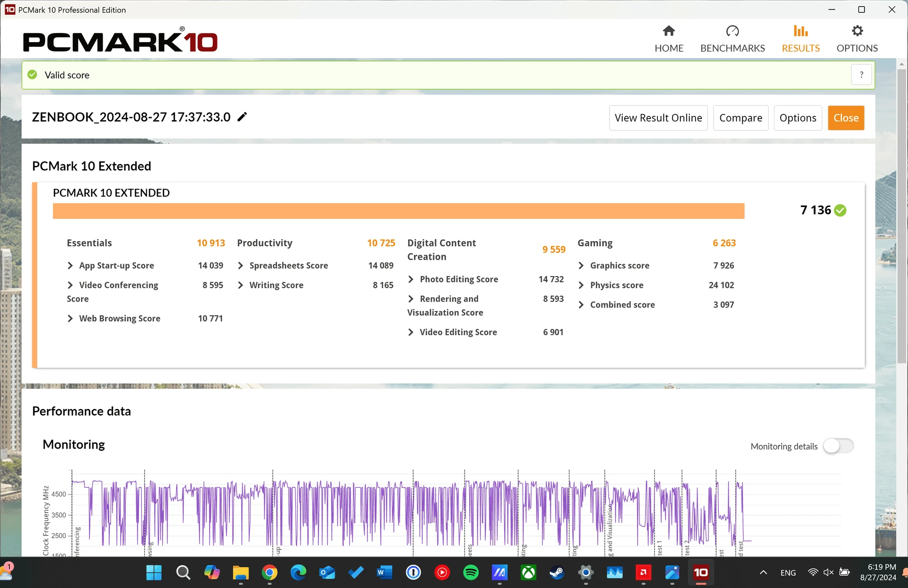Image resolution: width=908 pixels, height=588 pixels.
Task: Click the result Options button
Action: click(798, 118)
